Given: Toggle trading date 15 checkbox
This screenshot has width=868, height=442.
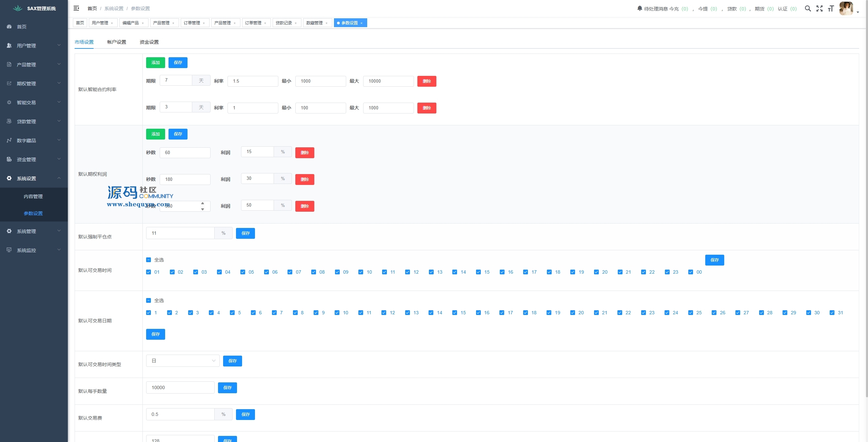Looking at the screenshot, I should [455, 313].
